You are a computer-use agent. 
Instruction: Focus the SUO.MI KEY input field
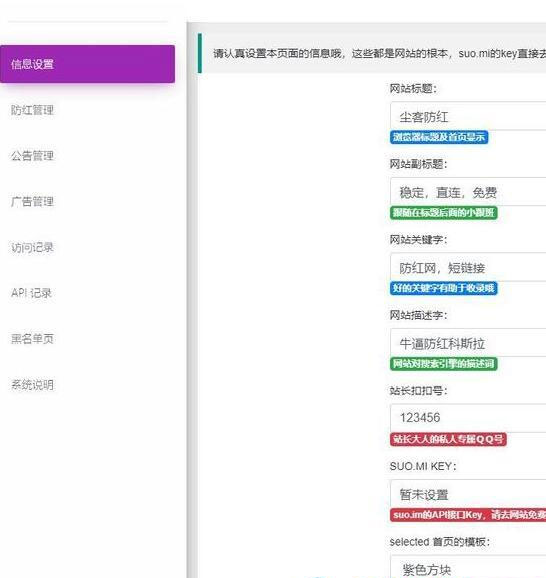point(468,494)
